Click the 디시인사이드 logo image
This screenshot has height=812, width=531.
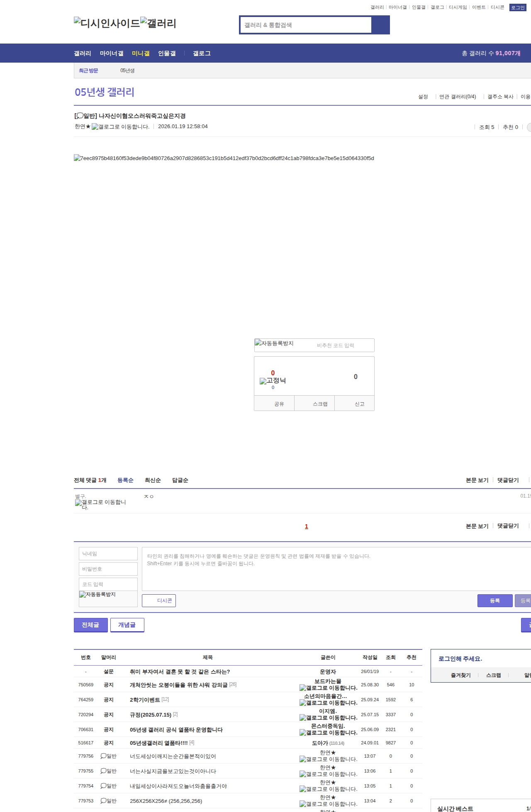[x=107, y=23]
